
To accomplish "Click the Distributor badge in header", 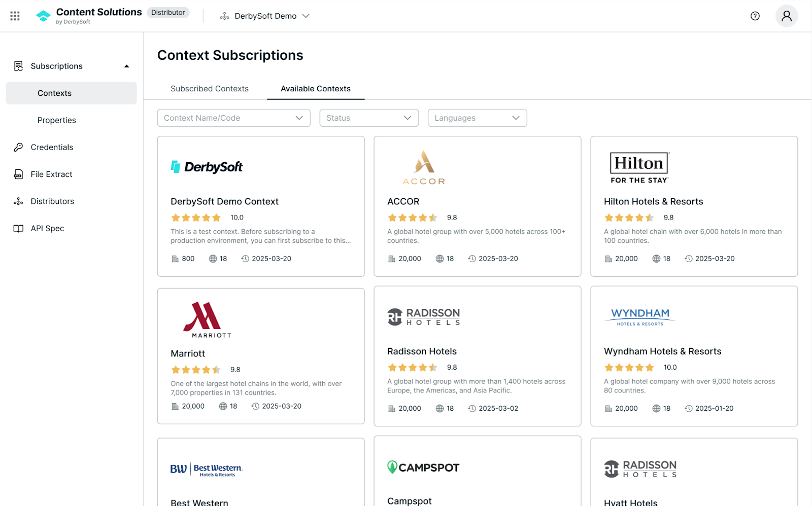I will click(x=168, y=13).
